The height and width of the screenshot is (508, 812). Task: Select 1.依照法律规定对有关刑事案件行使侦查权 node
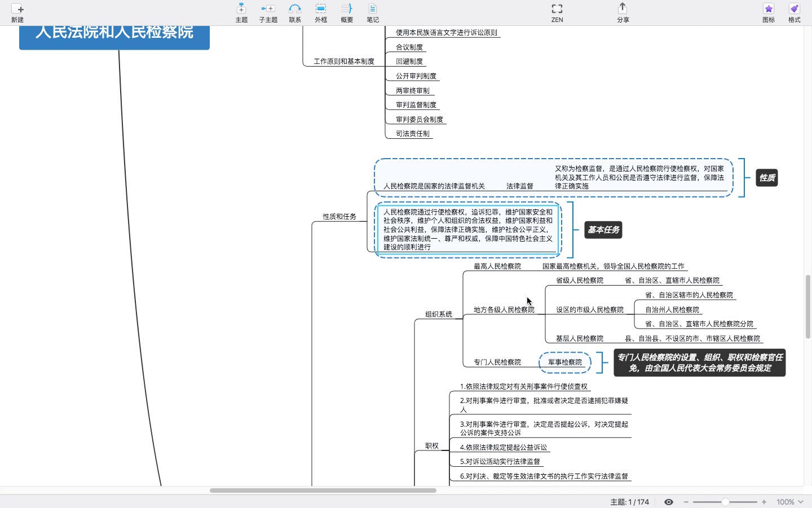click(x=524, y=387)
